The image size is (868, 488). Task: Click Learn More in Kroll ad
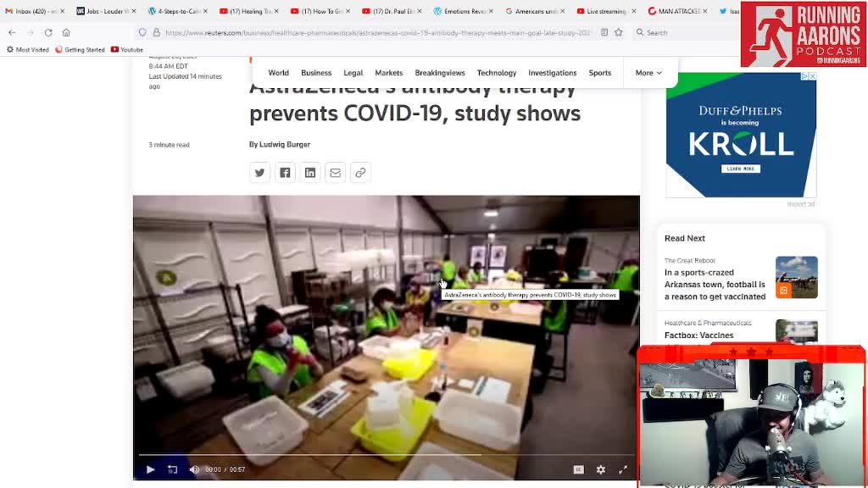pyautogui.click(x=741, y=169)
